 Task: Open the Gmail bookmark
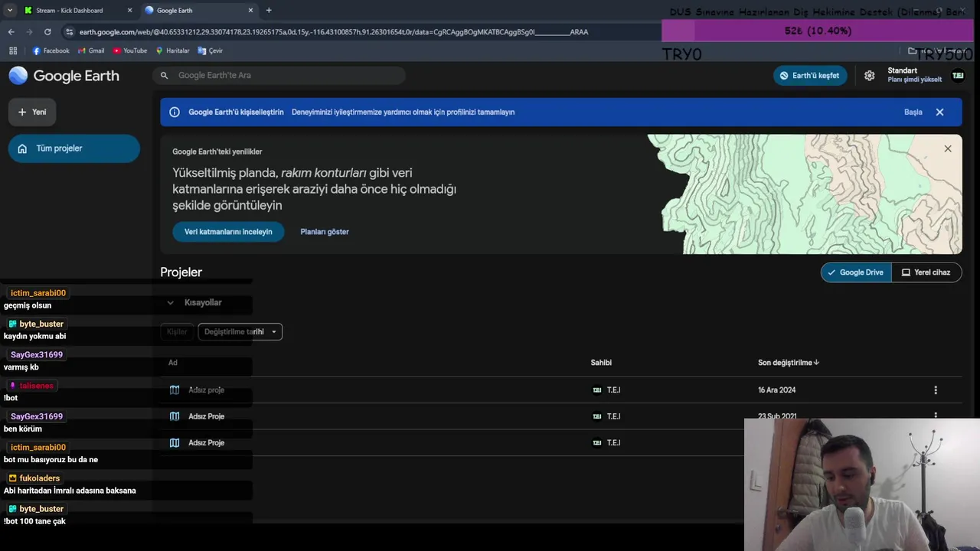(x=91, y=51)
